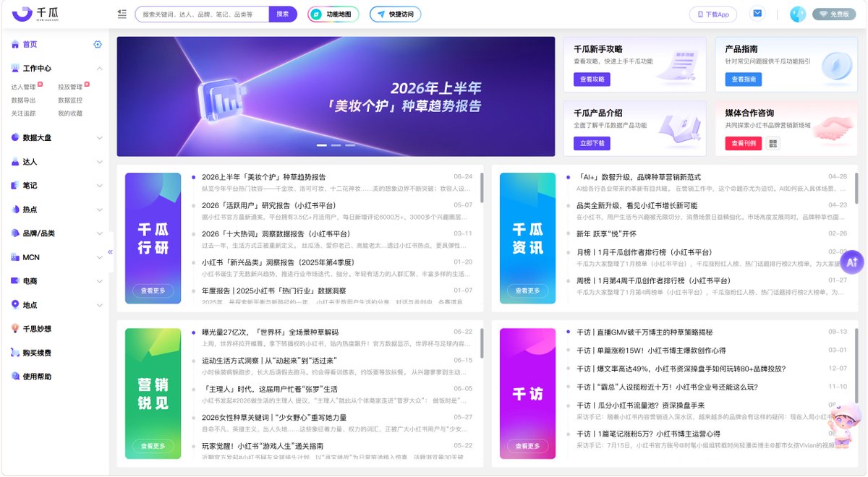Click the 千瓜行研 list scrollbar

click(482, 186)
